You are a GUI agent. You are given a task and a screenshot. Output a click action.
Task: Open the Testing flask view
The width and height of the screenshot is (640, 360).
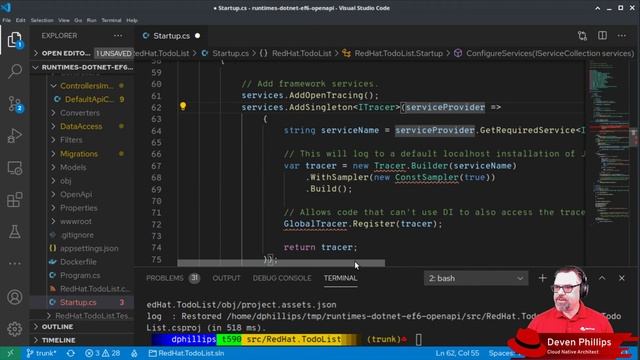click(x=15, y=231)
